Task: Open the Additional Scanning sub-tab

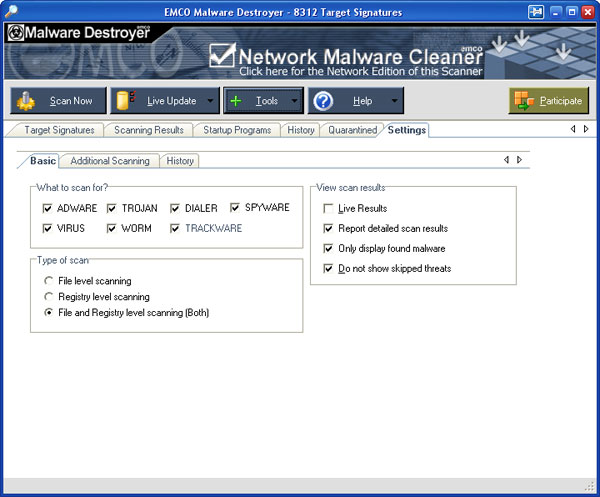Action: (x=110, y=161)
